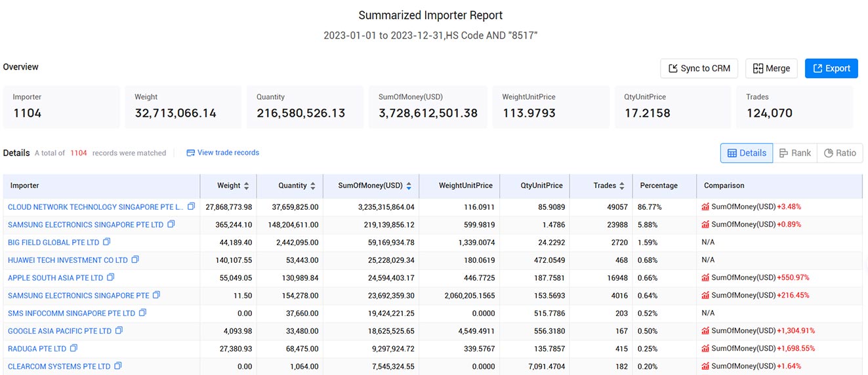Open GOOGLE ASIA PACIFIC PTE LTD
The width and height of the screenshot is (868, 375).
click(x=60, y=330)
